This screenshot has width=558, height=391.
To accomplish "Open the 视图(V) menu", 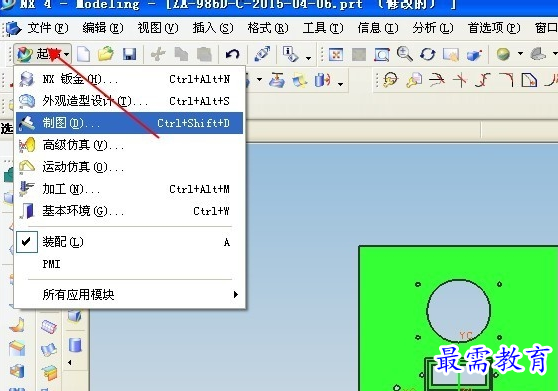I will [158, 28].
